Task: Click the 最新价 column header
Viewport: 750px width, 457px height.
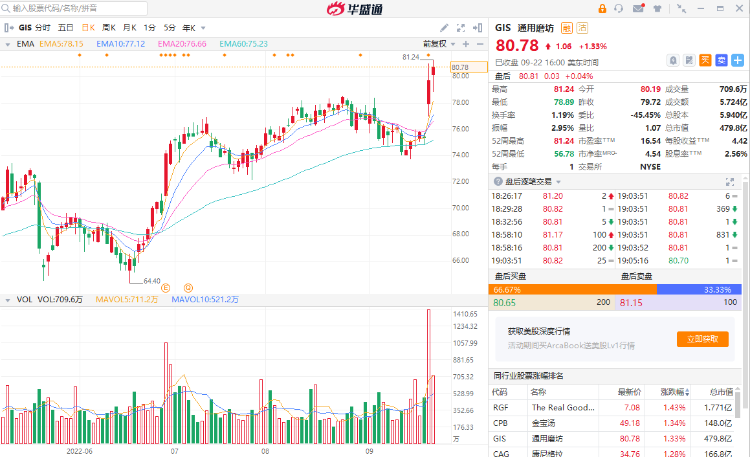Action: point(629,392)
